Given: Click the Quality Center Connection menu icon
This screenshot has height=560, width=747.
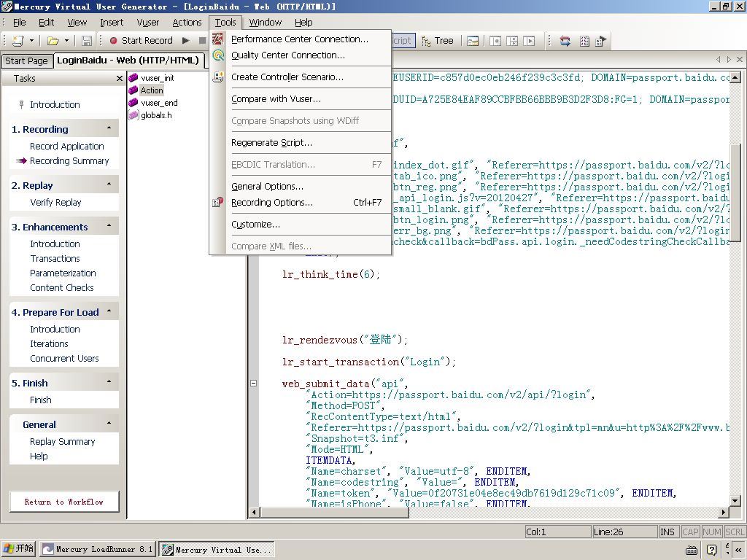Looking at the screenshot, I should pos(218,55).
